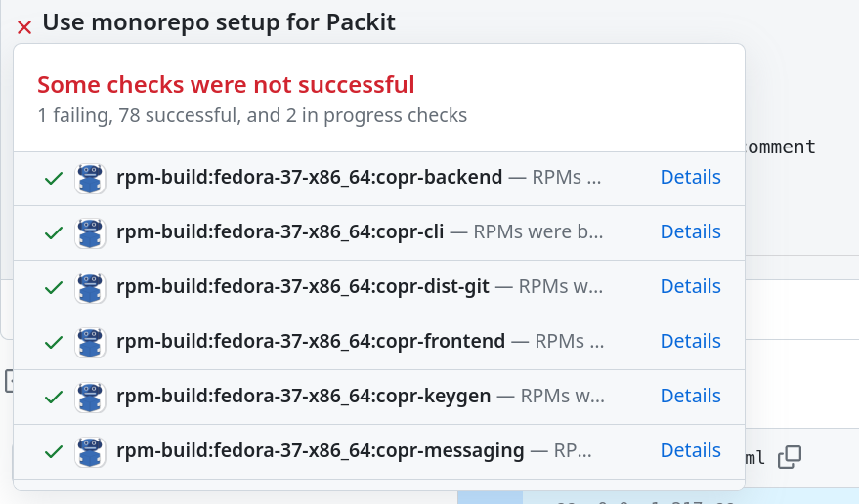Click Packit avatar for copr-backend check
Screen dimensions: 859x504
pos(91,179)
